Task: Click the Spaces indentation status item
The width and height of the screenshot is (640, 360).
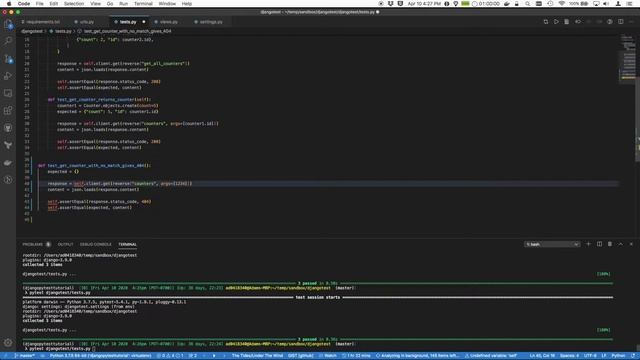Action: [x=569, y=356]
